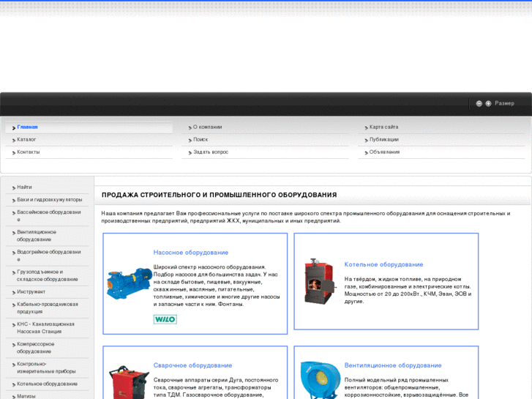Viewport: 532px width, 399px height.
Task: Click the Продажа строительного и промышленного оборудования heading
Action: (x=220, y=195)
